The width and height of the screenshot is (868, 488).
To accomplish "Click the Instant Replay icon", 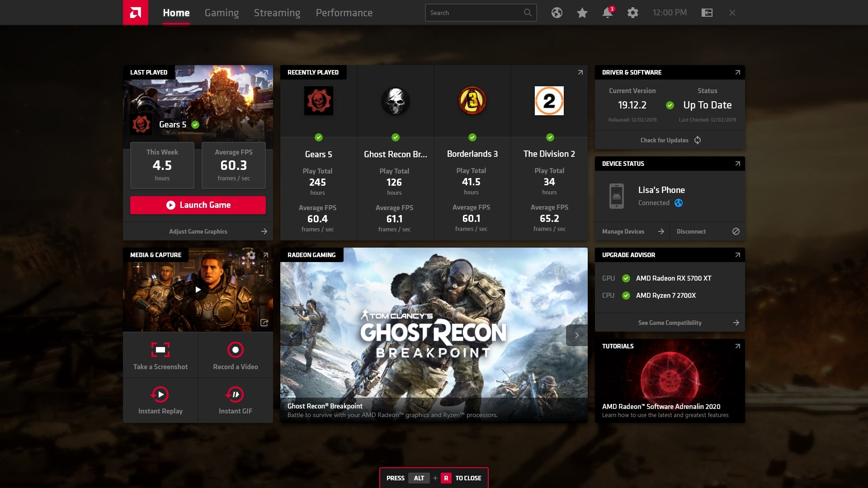I will (160, 394).
